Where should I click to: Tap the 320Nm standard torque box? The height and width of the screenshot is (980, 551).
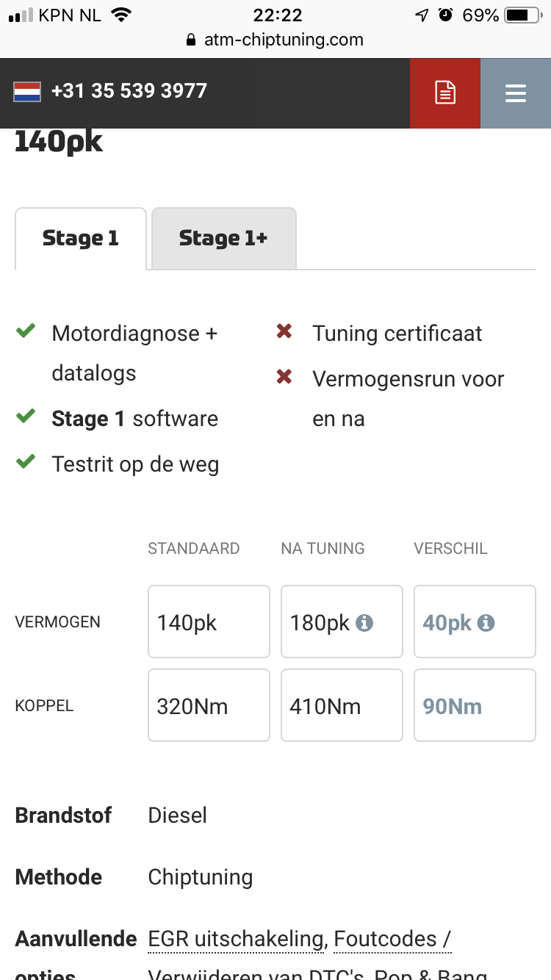coord(209,705)
